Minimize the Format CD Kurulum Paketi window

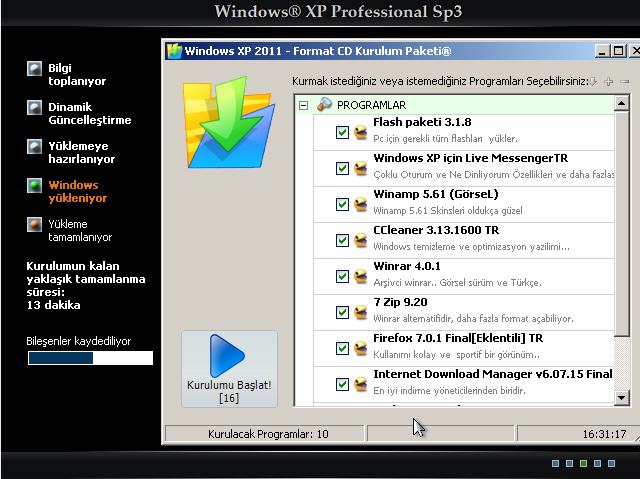(x=602, y=51)
